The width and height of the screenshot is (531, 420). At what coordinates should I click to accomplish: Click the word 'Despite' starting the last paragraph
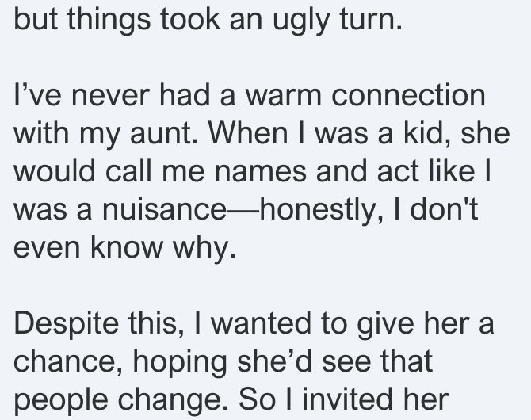coord(67,324)
